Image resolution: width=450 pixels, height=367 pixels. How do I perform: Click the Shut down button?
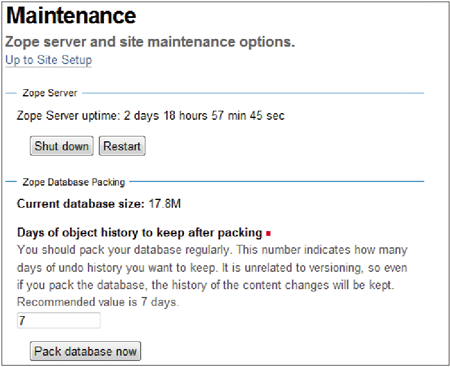pyautogui.click(x=62, y=146)
